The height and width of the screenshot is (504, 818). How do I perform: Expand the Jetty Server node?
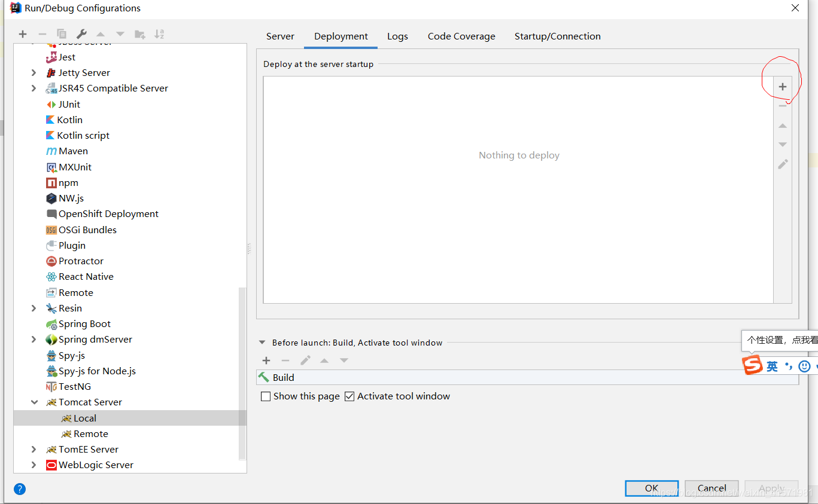point(34,73)
